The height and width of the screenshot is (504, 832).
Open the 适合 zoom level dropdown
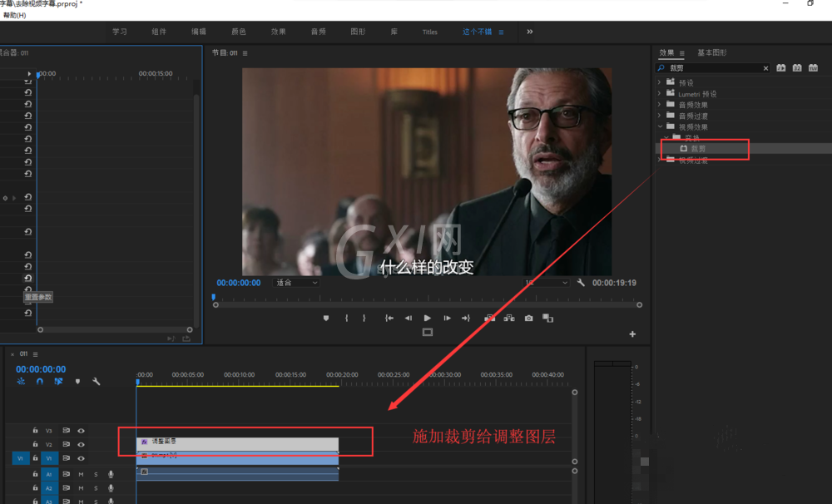coord(296,283)
